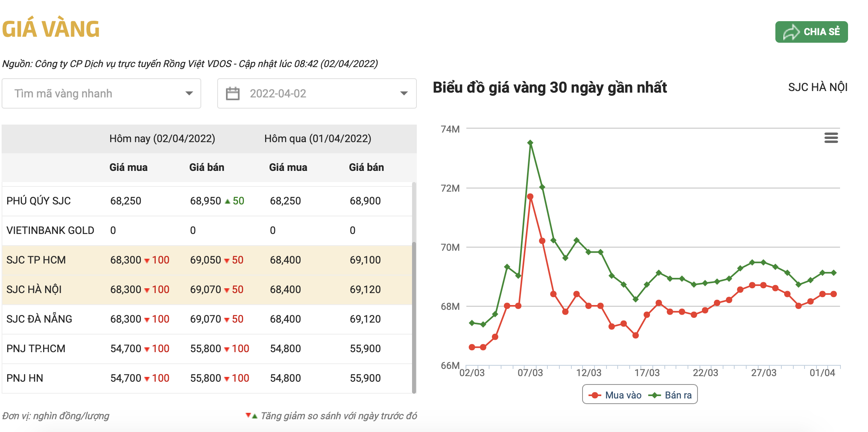
Task: Toggle the Mua vào legend series
Action: click(x=615, y=395)
